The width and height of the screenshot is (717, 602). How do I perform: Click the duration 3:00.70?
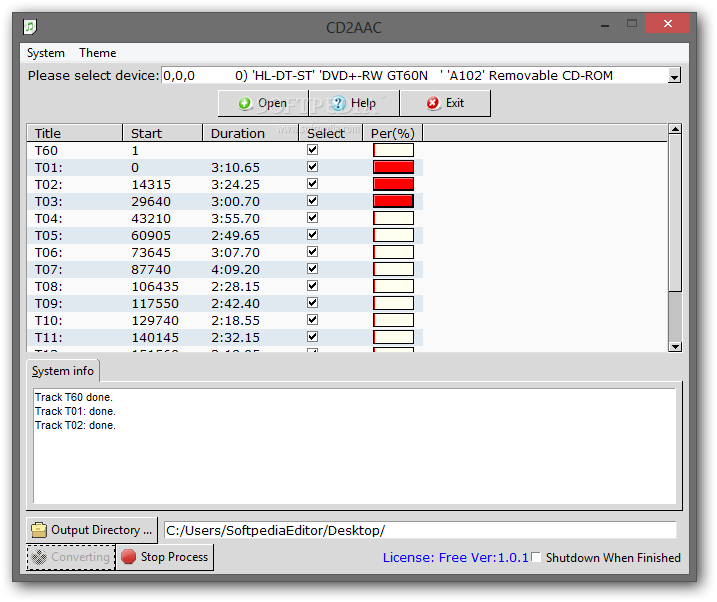coord(235,202)
